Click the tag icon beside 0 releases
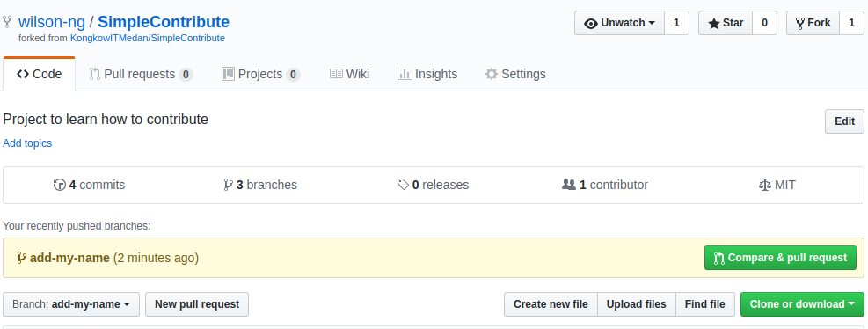The height and width of the screenshot is (329, 868). [403, 185]
